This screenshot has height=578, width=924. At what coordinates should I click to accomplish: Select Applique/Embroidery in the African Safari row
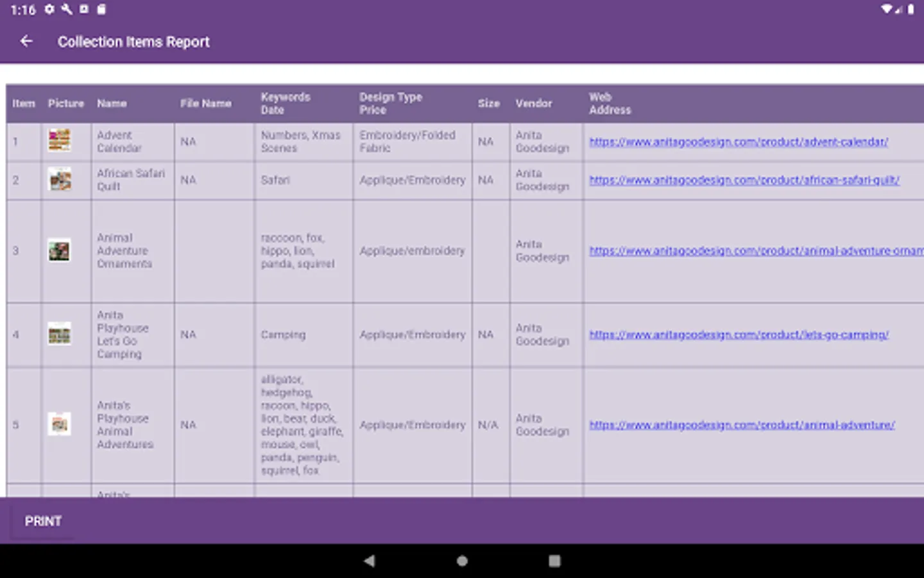[x=412, y=180]
